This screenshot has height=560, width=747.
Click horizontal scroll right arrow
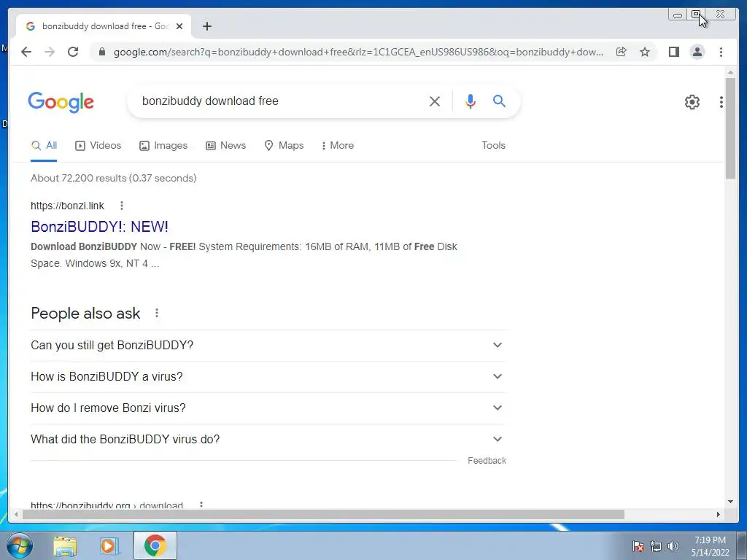click(x=719, y=514)
